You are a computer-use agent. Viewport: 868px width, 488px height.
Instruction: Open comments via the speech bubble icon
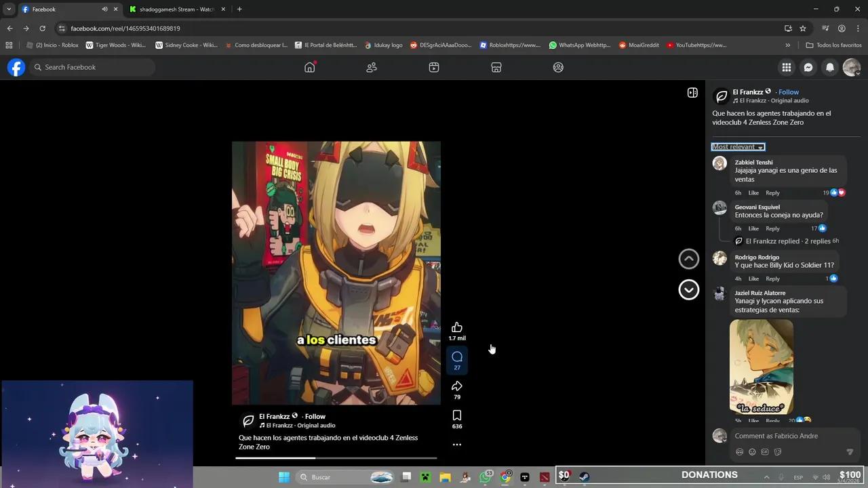457,357
